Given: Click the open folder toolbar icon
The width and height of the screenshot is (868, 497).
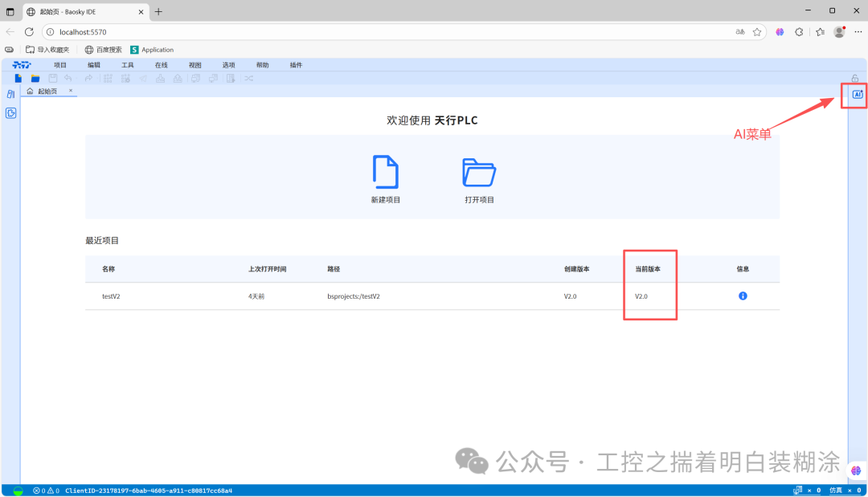Looking at the screenshot, I should 35,79.
